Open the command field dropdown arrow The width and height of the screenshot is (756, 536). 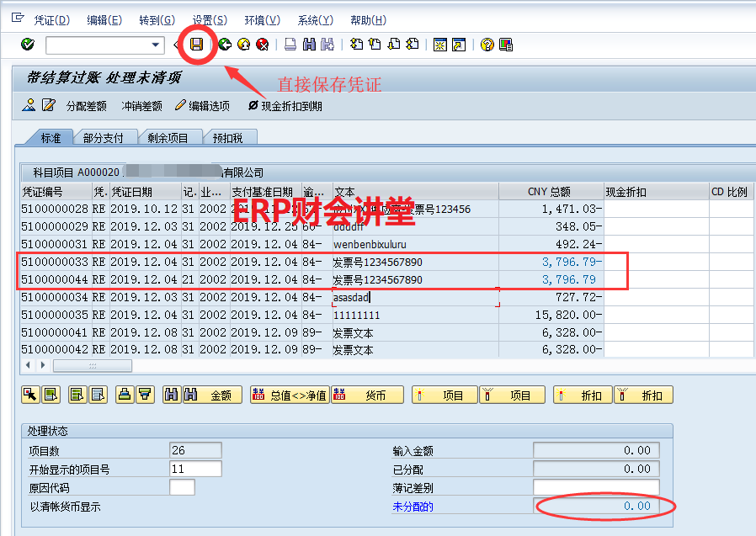tap(156, 45)
